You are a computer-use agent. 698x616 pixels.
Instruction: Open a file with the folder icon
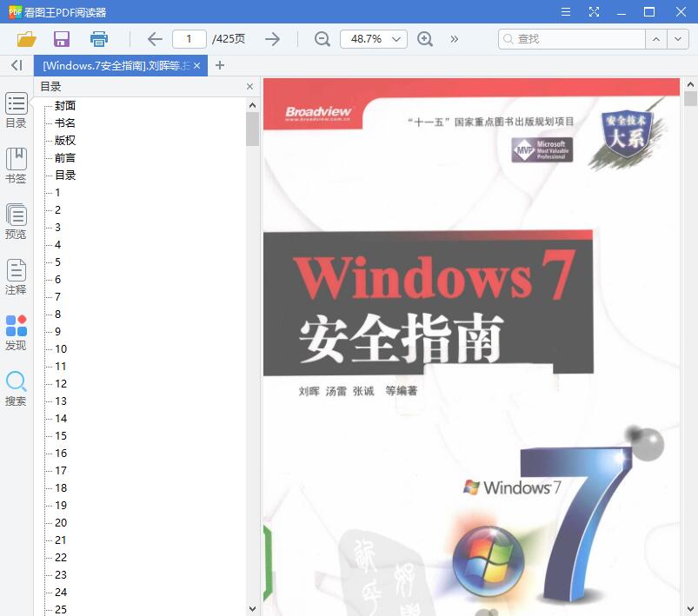point(26,39)
